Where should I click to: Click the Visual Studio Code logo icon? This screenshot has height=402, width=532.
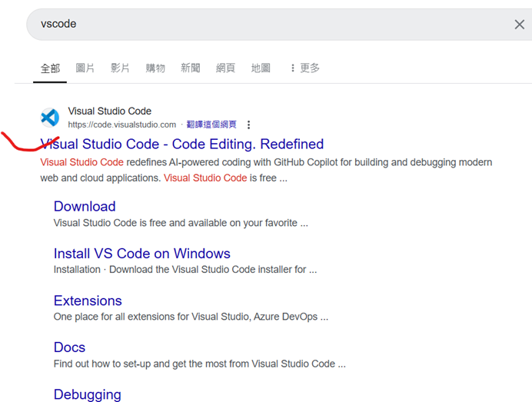tap(50, 118)
